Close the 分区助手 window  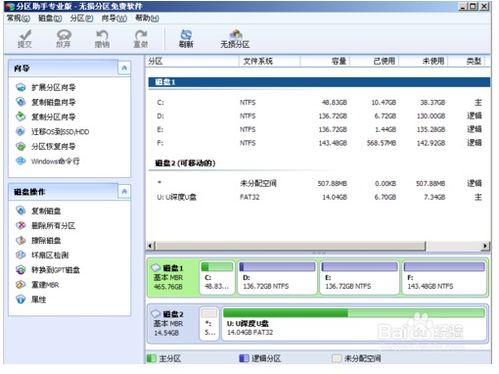[x=484, y=6]
